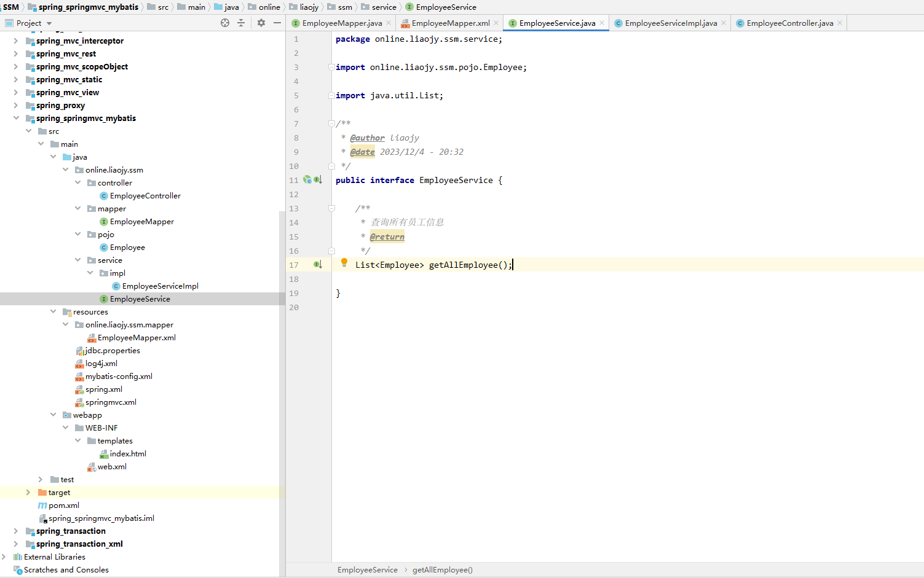Expand External Libraries node
Image resolution: width=924 pixels, height=578 pixels.
pyautogui.click(x=4, y=557)
